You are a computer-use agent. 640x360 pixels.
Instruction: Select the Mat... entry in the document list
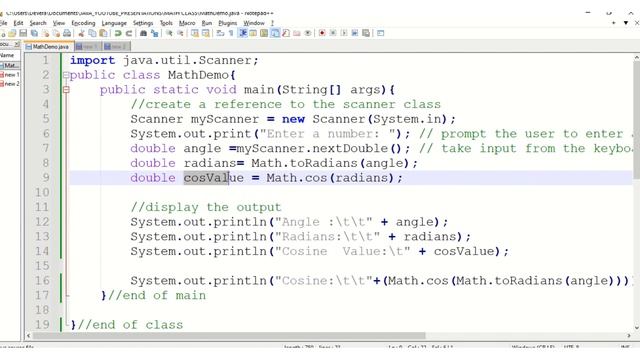(10, 65)
